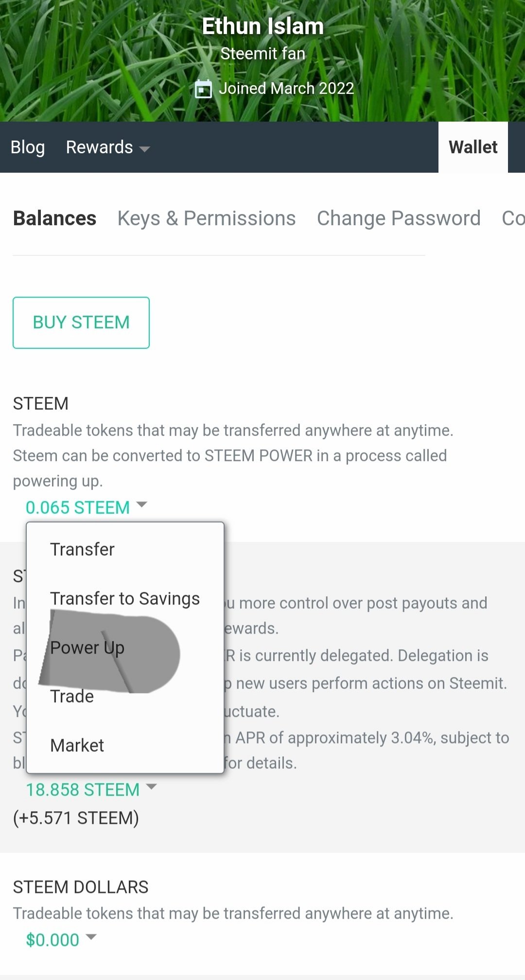Click the Ethun Islam profile name
The image size is (525, 980).
tap(262, 26)
